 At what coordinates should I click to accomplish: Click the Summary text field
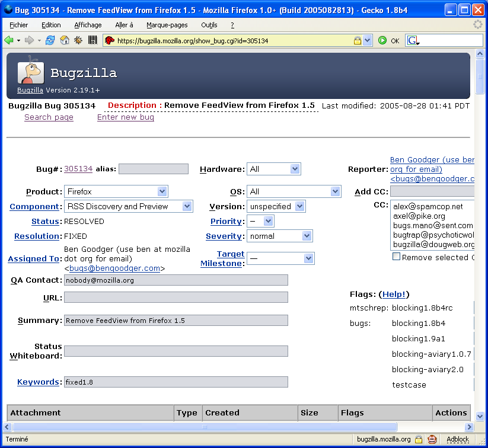coord(176,320)
